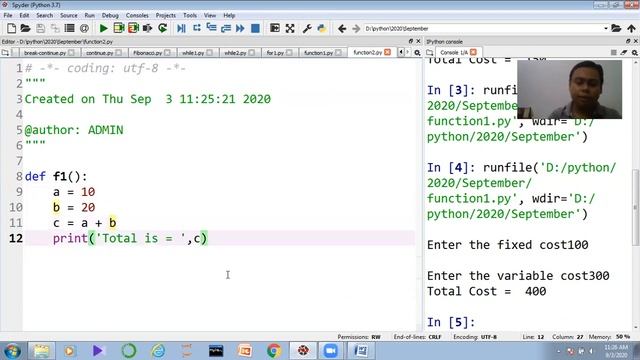Viewport: 640px width, 360px height.
Task: Expand the working directory dropdown
Action: 606,29
